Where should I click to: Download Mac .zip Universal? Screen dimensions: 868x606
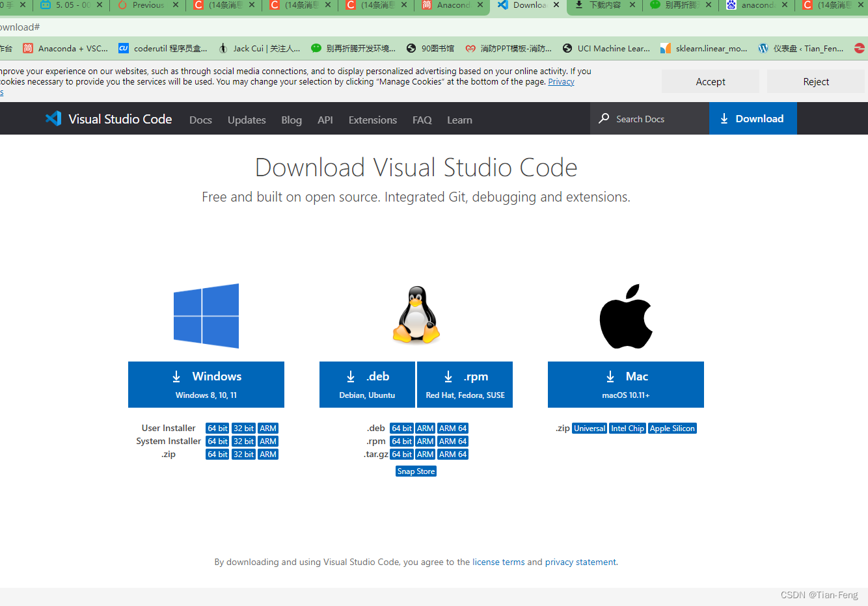coord(590,428)
